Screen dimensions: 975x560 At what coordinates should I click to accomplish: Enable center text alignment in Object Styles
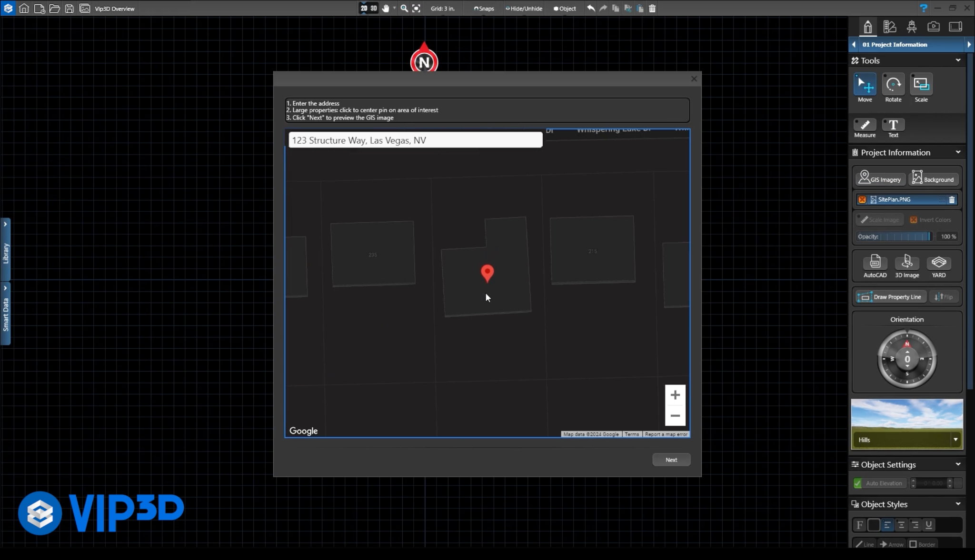pyautogui.click(x=901, y=525)
